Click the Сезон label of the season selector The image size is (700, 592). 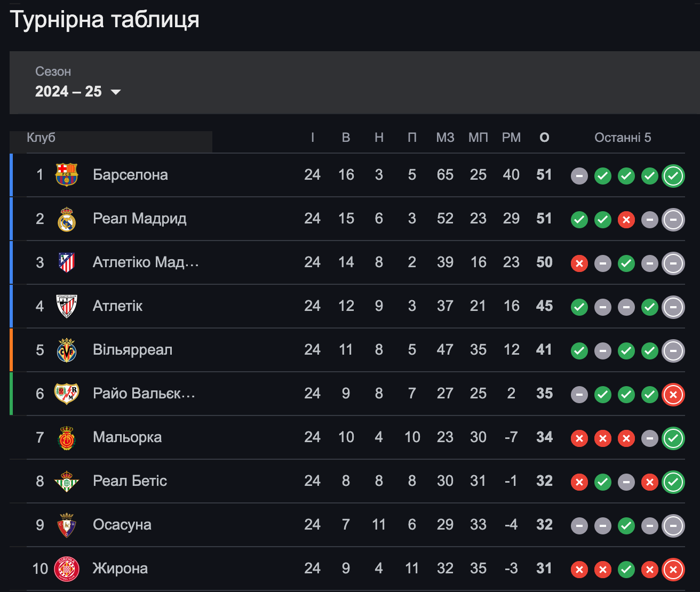tap(53, 71)
